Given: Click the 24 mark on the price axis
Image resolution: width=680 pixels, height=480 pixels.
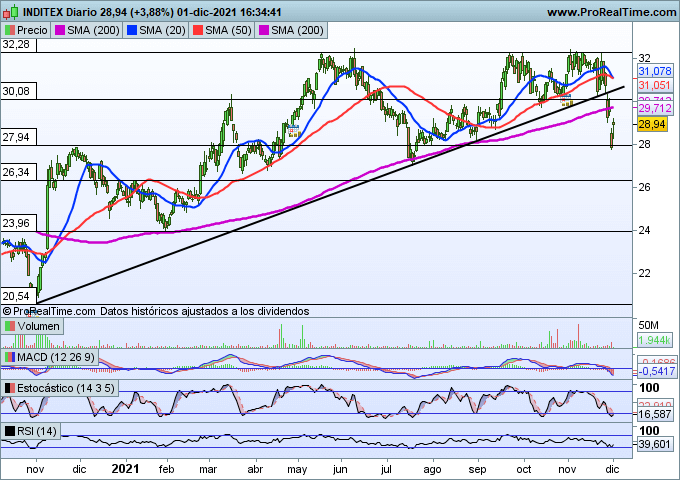Looking at the screenshot, I should pyautogui.click(x=644, y=230).
